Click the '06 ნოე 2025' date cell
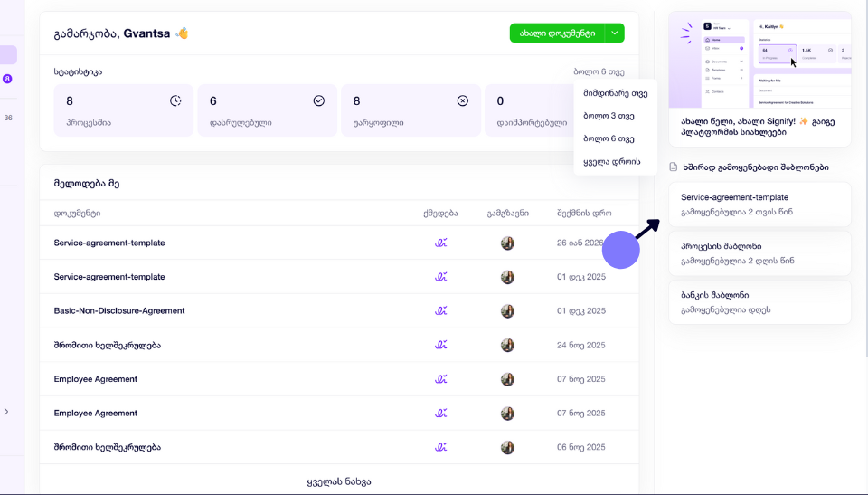 (581, 447)
